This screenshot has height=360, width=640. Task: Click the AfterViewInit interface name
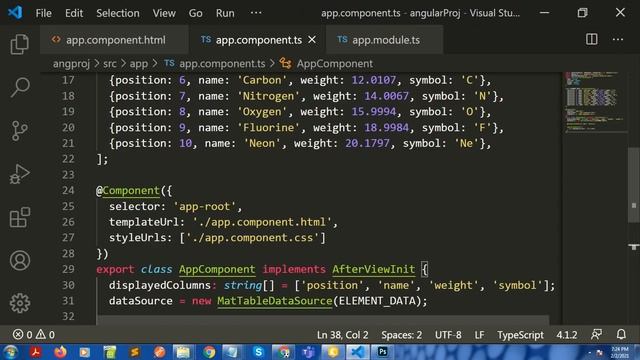(x=373, y=269)
